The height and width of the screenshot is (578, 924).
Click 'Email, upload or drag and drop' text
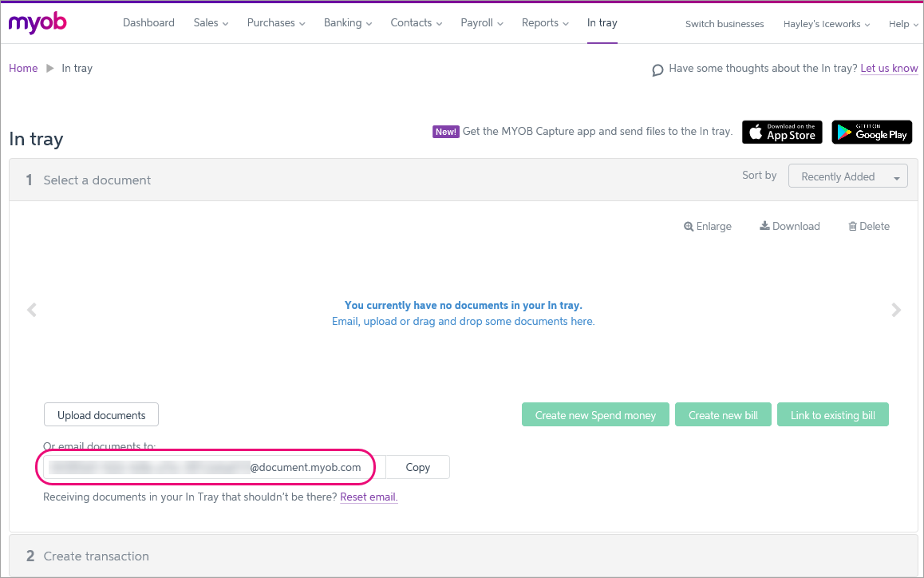pos(463,322)
